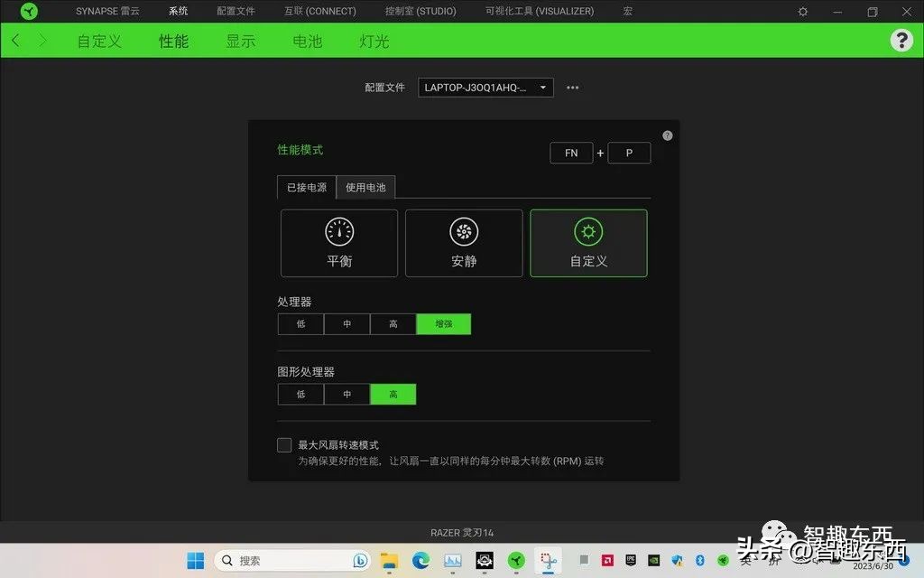Image resolution: width=924 pixels, height=578 pixels.
Task: Select the 平衡 (Balanced) speedometer mode icon
Action: coord(338,242)
